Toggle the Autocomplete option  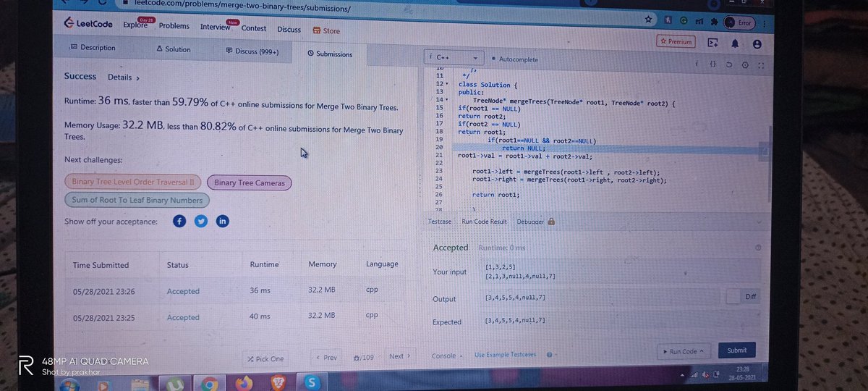[514, 59]
